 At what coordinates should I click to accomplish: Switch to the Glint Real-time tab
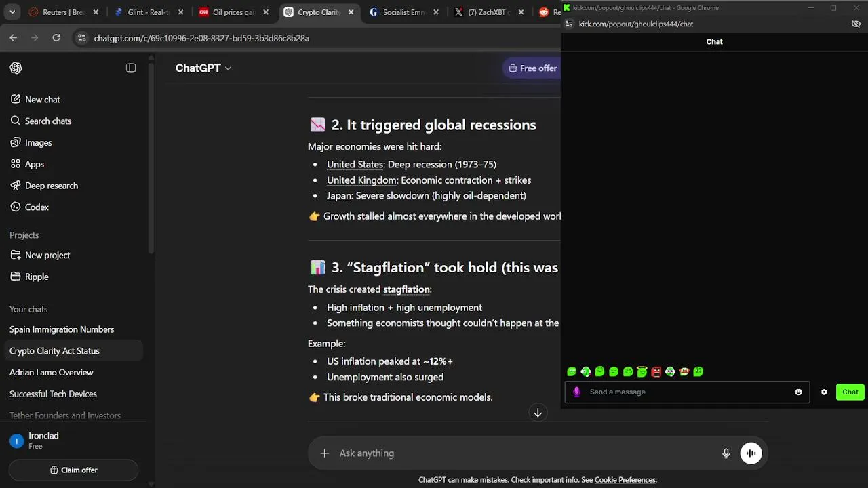click(148, 12)
